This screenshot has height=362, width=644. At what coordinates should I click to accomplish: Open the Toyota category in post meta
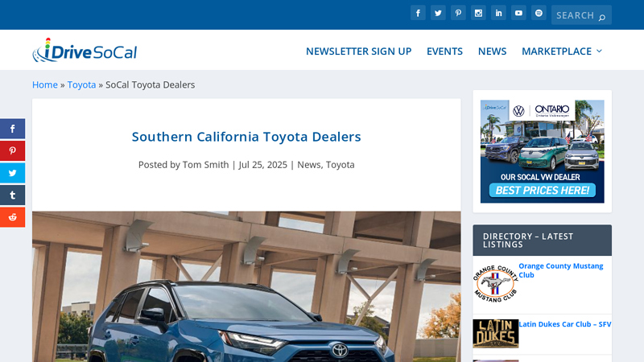340,165
